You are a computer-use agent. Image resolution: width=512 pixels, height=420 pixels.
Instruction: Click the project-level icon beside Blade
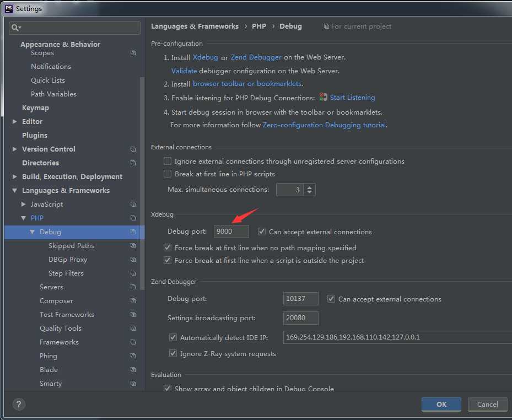(133, 370)
